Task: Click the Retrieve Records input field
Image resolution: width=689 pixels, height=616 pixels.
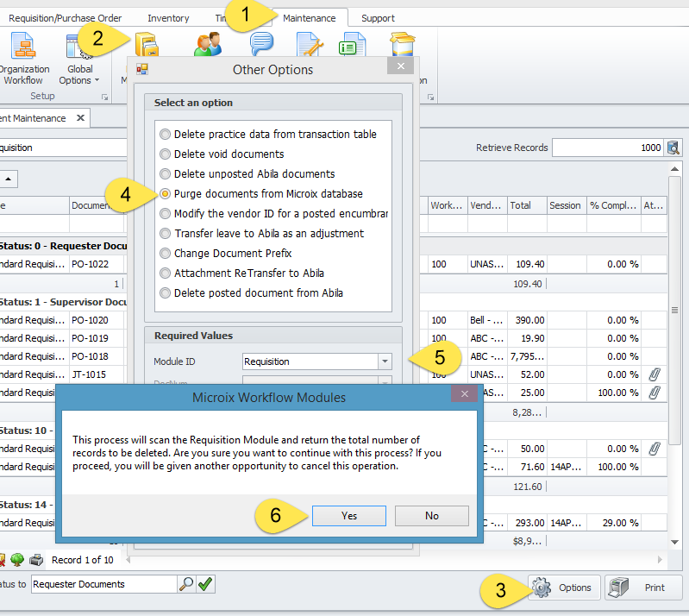Action: [x=608, y=148]
